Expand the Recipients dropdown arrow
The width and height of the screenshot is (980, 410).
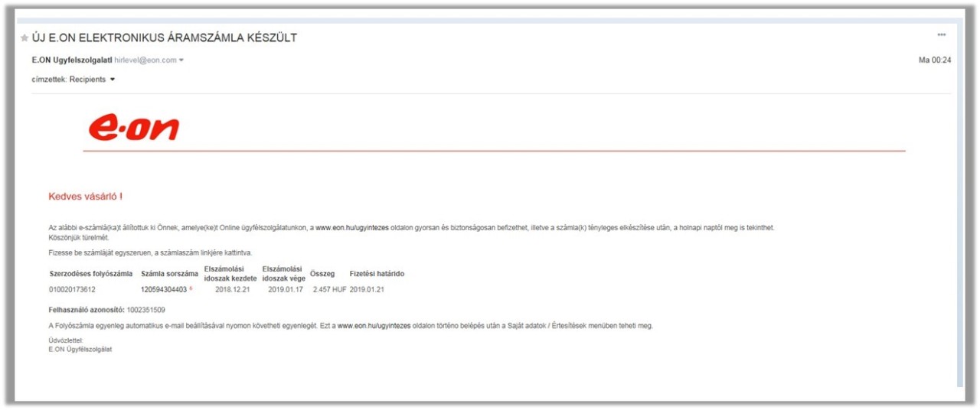pyautogui.click(x=113, y=80)
